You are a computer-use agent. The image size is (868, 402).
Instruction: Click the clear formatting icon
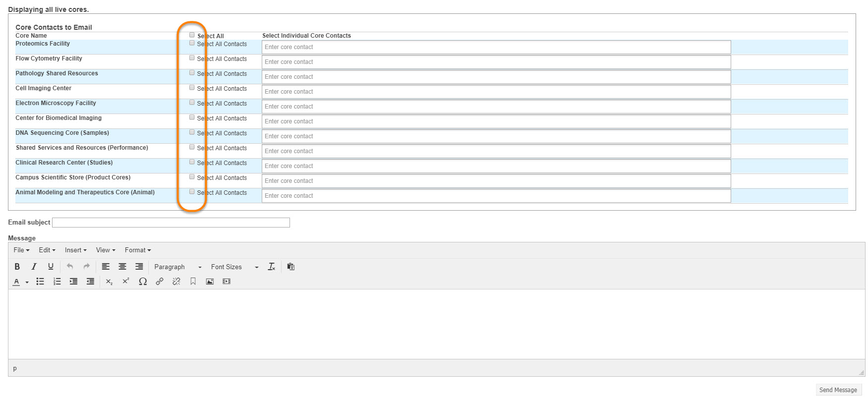tap(272, 267)
